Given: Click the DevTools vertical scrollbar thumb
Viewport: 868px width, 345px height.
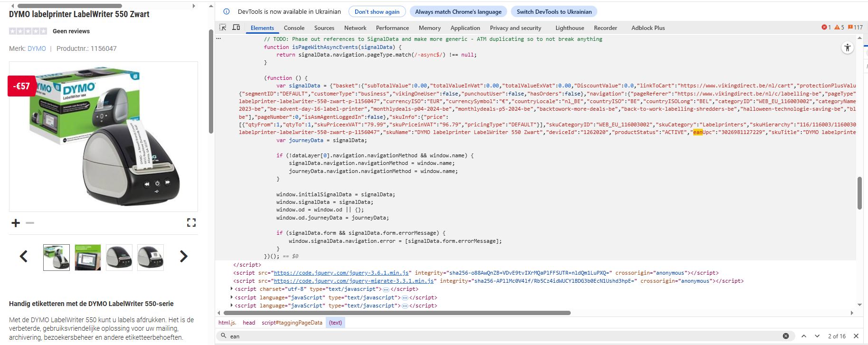Looking at the screenshot, I should pyautogui.click(x=859, y=193).
